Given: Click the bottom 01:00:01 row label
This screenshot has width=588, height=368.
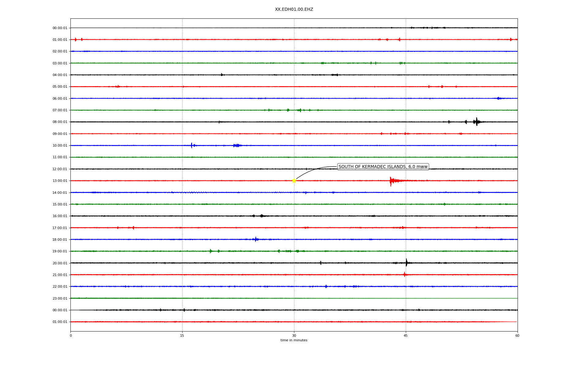Looking at the screenshot, I should click(x=60, y=322).
